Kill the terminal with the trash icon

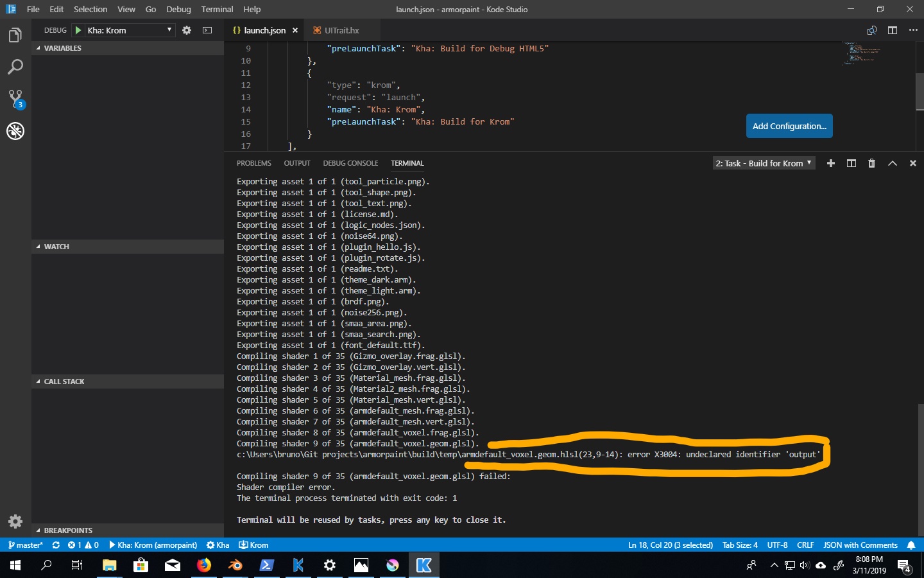coord(872,163)
